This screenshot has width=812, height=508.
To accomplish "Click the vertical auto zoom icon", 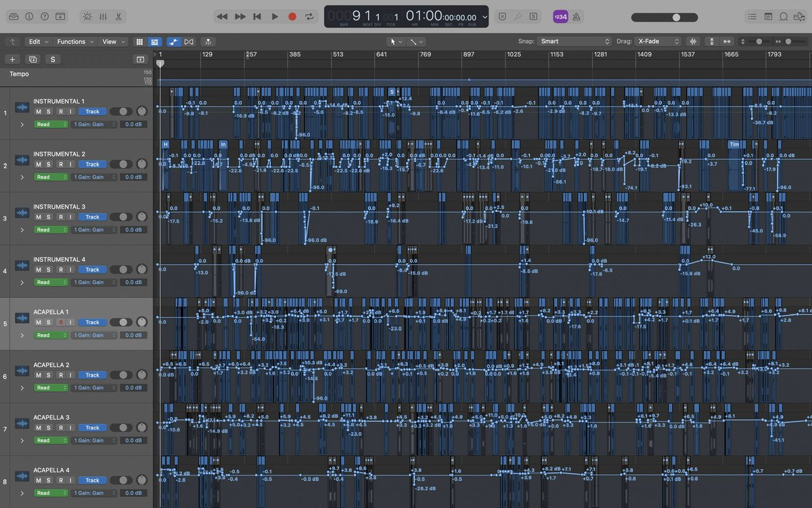I will [711, 41].
